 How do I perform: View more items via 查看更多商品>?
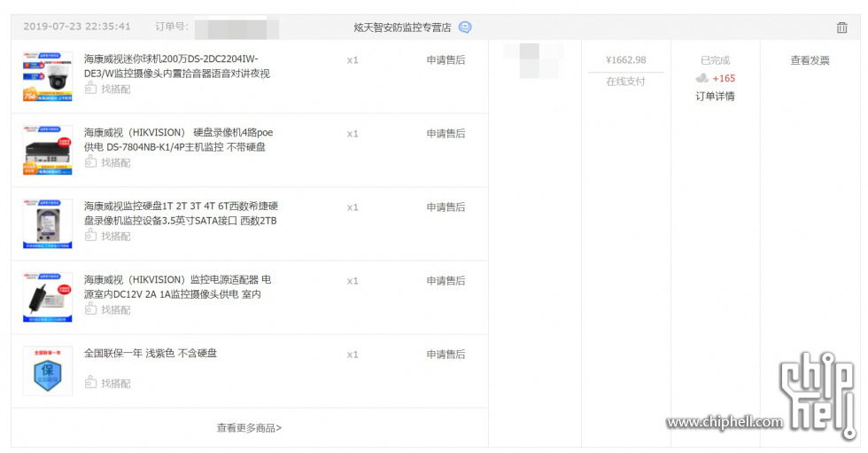(x=249, y=427)
